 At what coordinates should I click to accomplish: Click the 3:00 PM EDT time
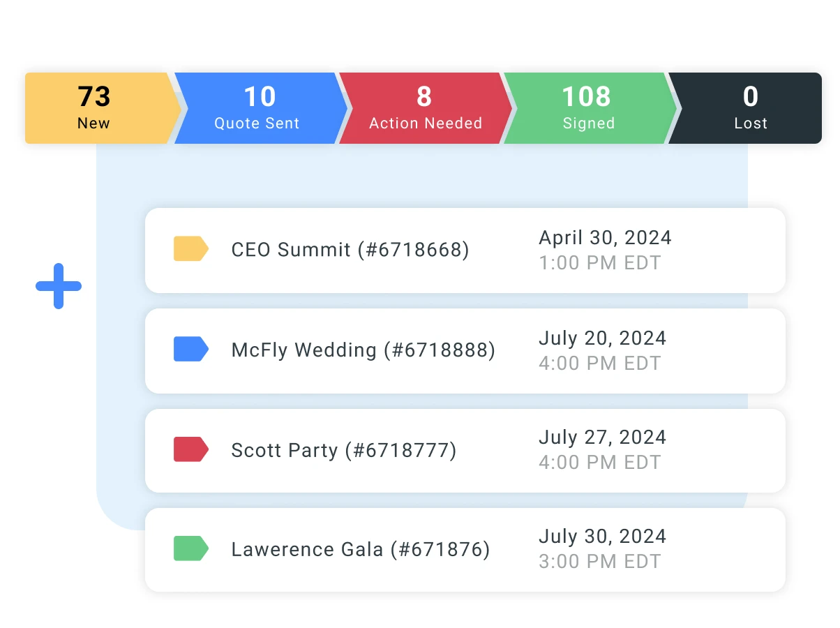click(599, 562)
